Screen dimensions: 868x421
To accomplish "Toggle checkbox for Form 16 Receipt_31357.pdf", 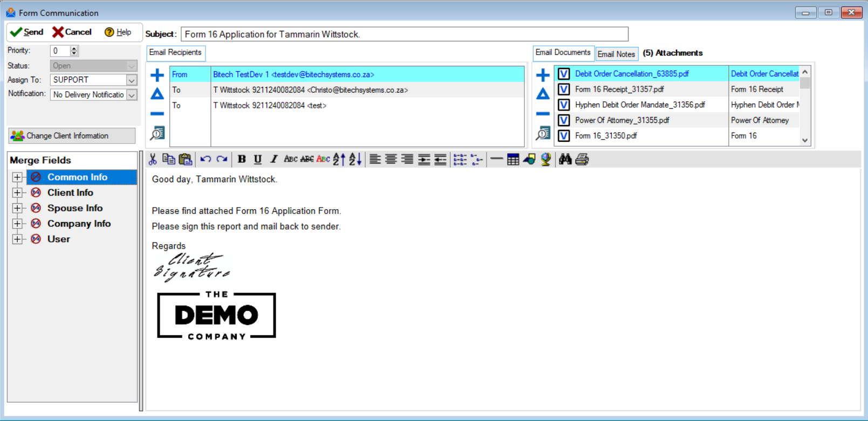I will pyautogui.click(x=563, y=89).
